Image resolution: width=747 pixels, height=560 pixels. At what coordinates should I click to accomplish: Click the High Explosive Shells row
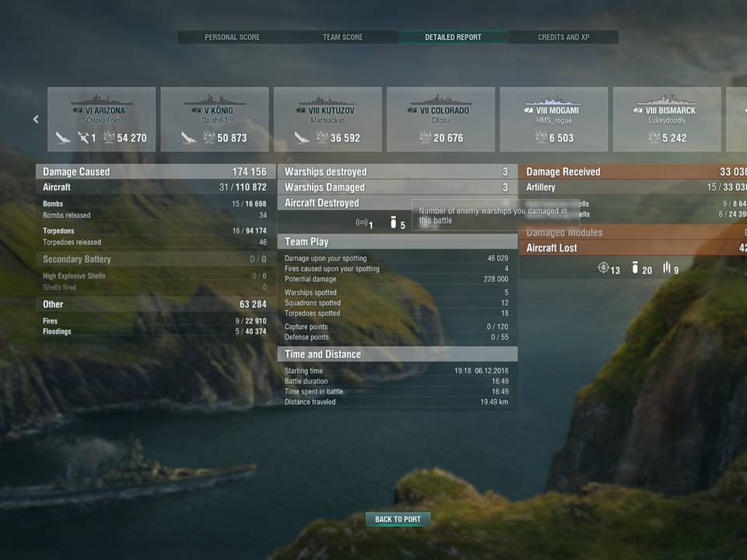coord(156,275)
